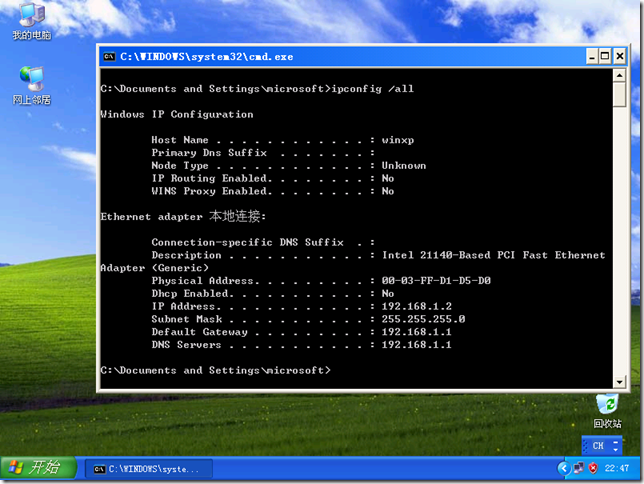Click the system clock showing 22:47
Screen dimensions: 644x484
617,468
